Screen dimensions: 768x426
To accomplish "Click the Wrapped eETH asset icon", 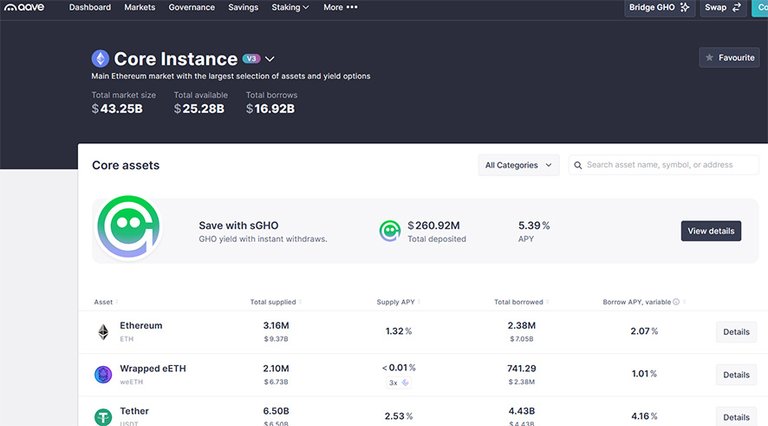I will tap(102, 375).
